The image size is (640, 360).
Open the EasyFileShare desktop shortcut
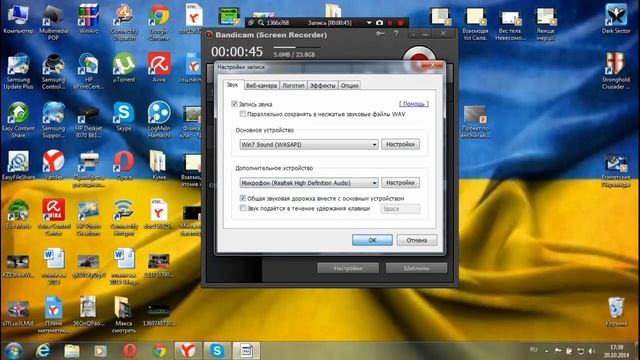tap(18, 165)
